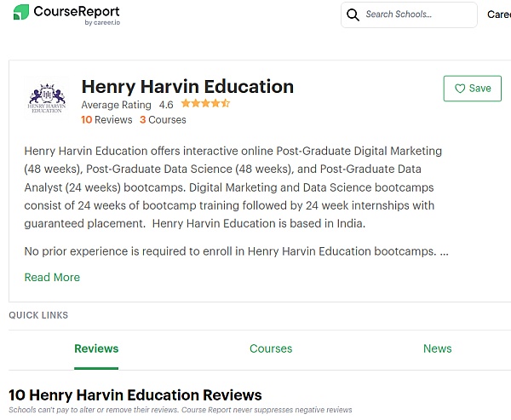
Task: Click the green CourseReport logo icon
Action: 20,12
